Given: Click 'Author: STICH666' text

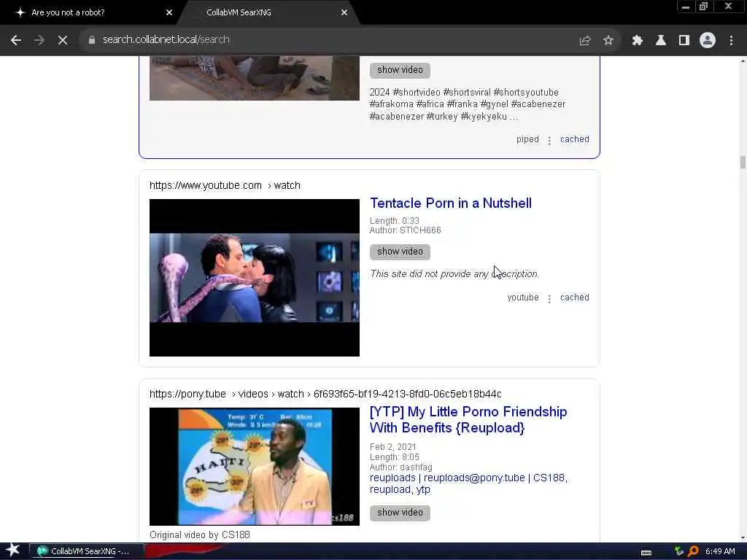Looking at the screenshot, I should click(x=406, y=230).
